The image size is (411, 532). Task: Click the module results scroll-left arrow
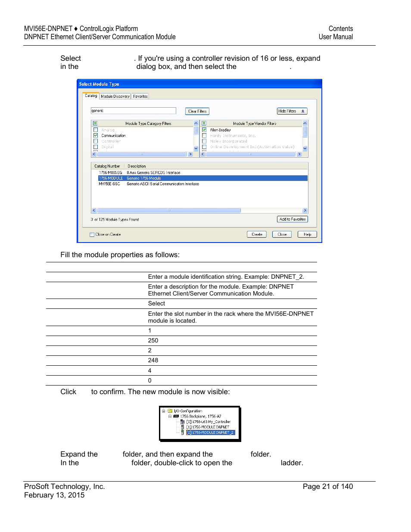pyautogui.click(x=94, y=211)
